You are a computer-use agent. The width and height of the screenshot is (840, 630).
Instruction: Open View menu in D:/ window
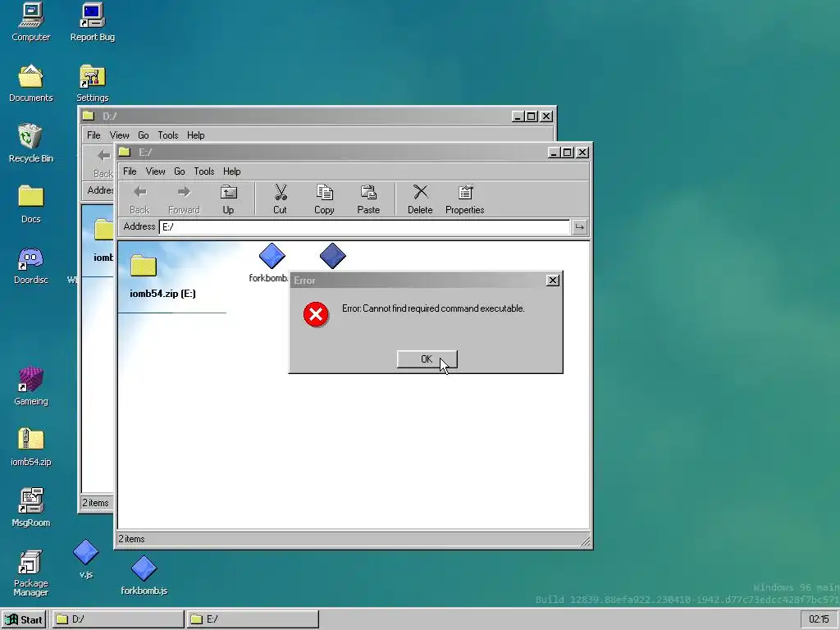coord(120,135)
